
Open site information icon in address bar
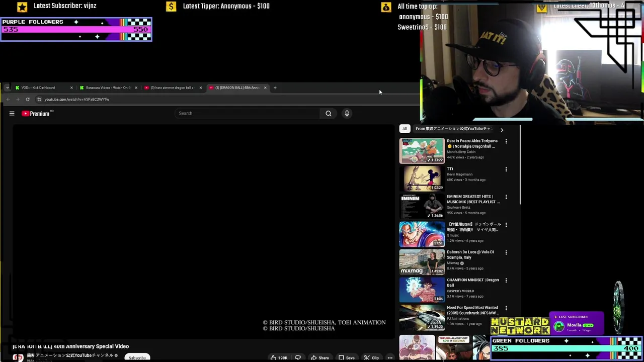tap(39, 100)
